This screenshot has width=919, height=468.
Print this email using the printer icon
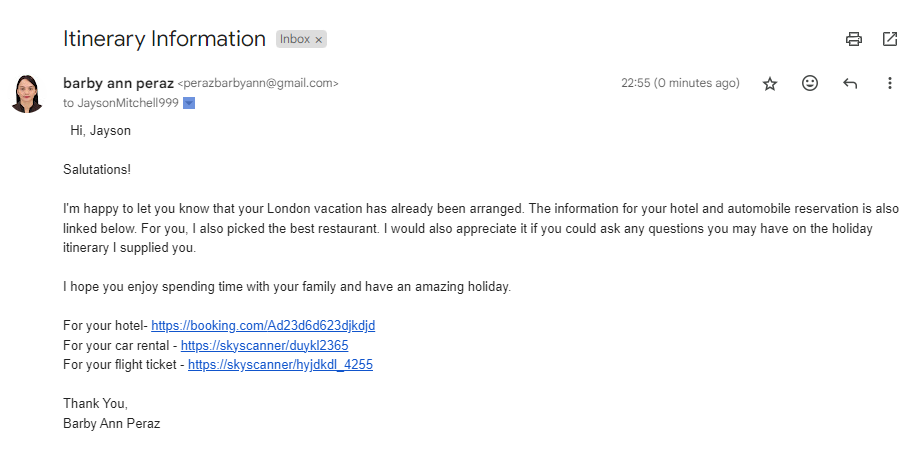[854, 39]
